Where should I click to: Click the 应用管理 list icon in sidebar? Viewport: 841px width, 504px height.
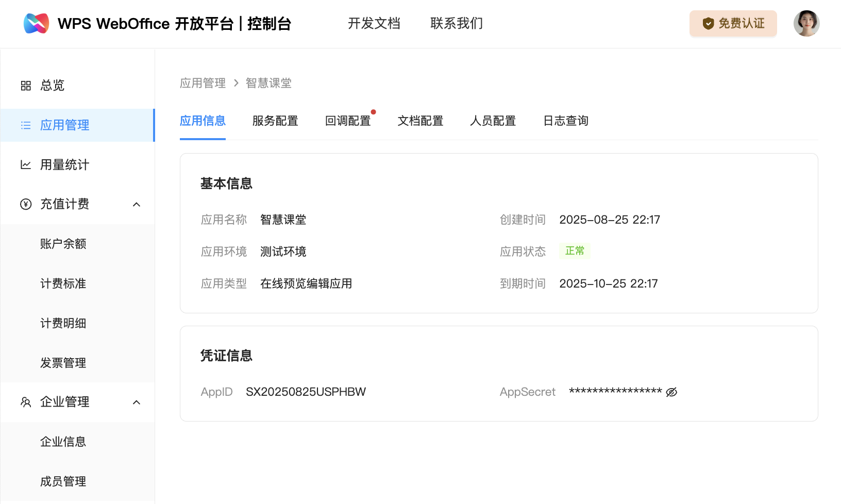[x=26, y=125]
